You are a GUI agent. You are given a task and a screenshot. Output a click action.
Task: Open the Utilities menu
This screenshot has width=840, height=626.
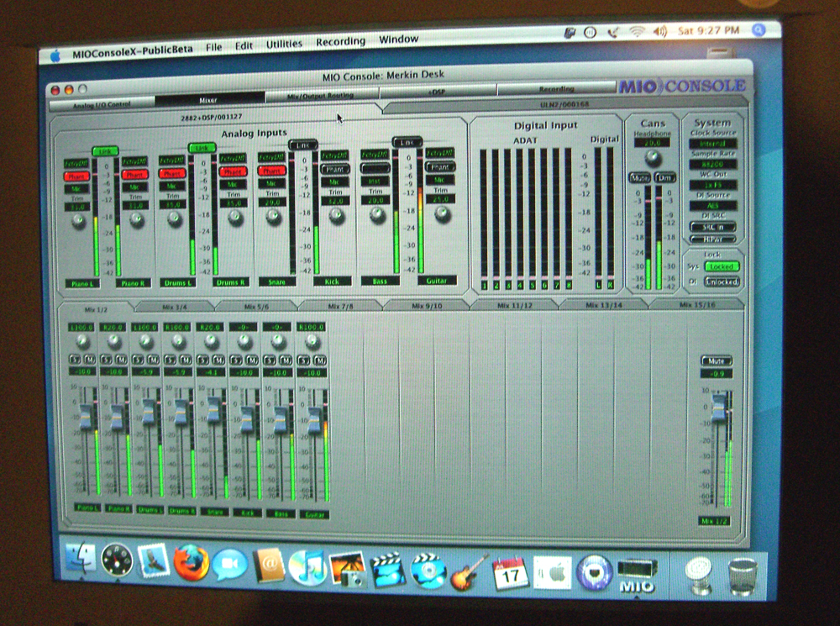[284, 44]
